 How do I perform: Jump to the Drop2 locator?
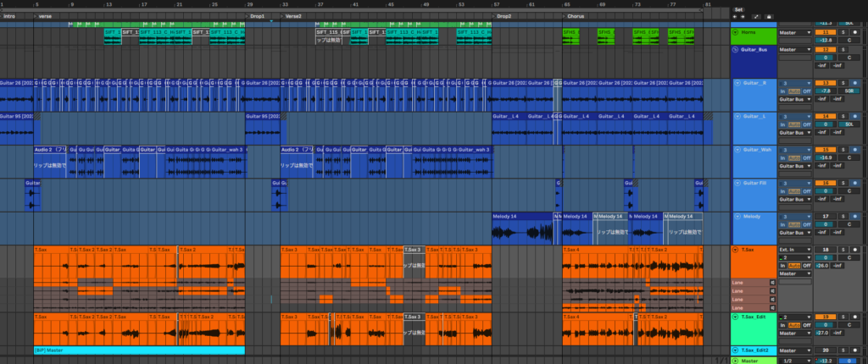point(504,16)
